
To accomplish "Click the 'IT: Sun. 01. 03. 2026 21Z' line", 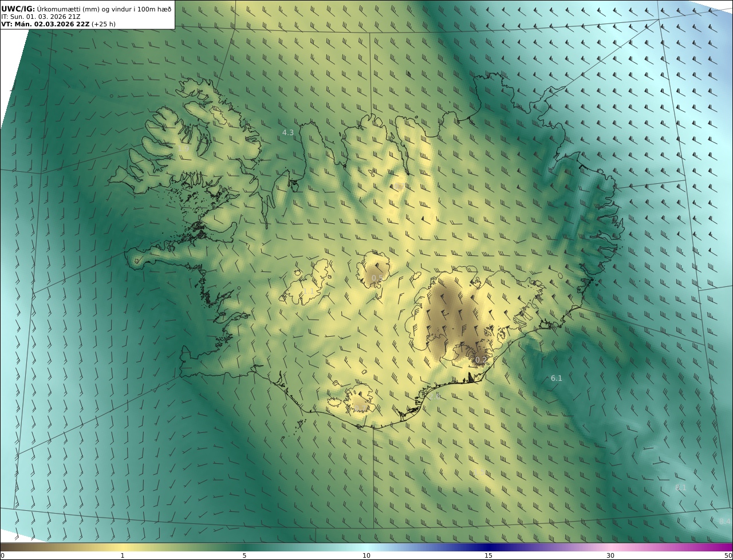I will coord(41,17).
